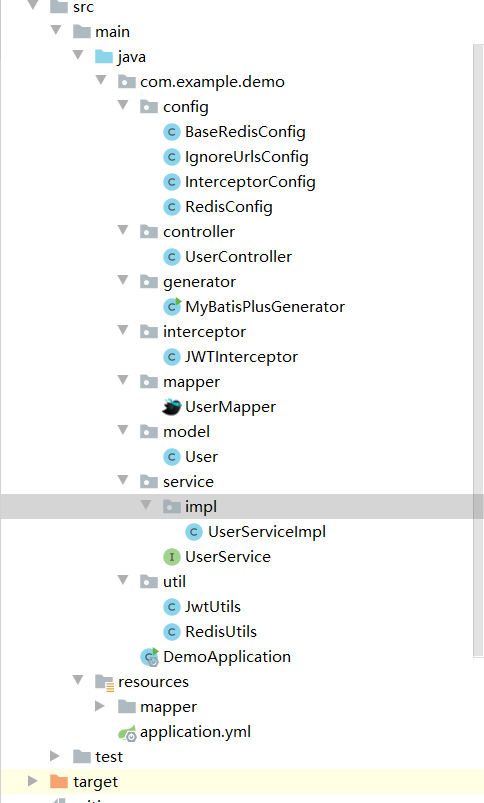This screenshot has width=484, height=803.
Task: Select application.yml file
Action: coord(195,732)
